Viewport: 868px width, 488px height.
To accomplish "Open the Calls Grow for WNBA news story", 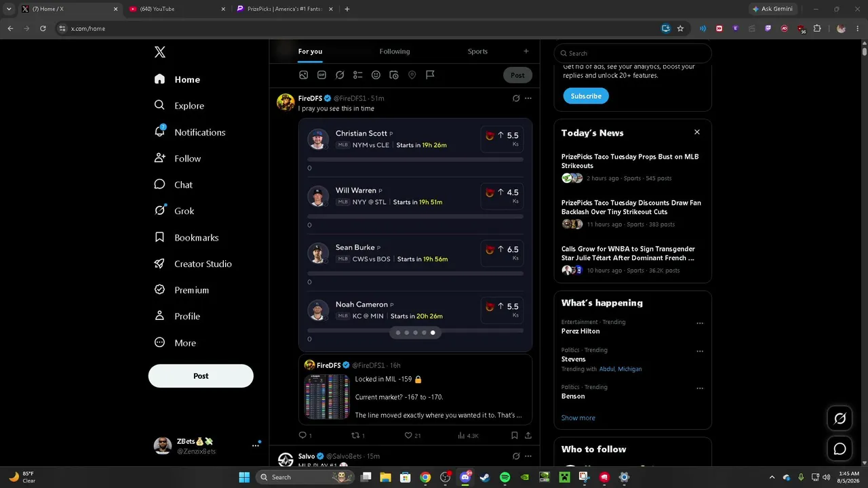I will (628, 253).
